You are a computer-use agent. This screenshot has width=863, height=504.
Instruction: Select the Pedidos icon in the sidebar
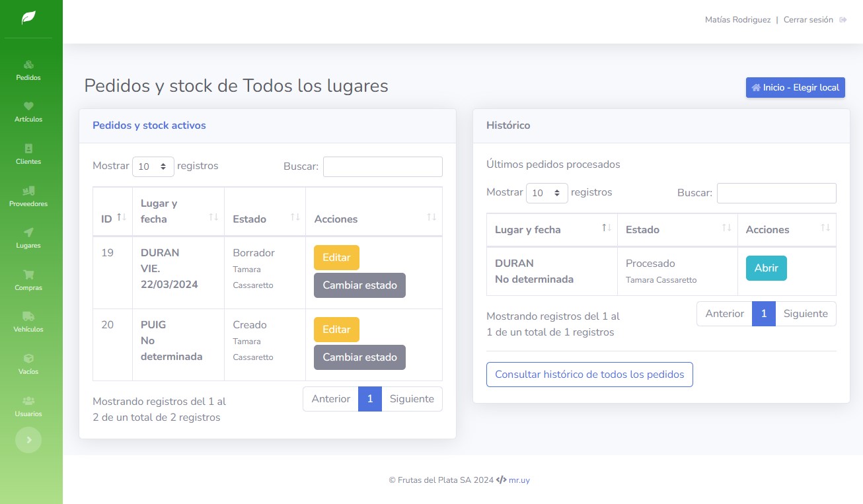(28, 69)
